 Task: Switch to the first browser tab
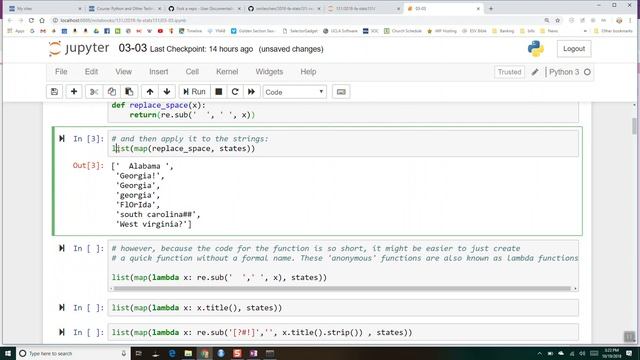pos(44,8)
